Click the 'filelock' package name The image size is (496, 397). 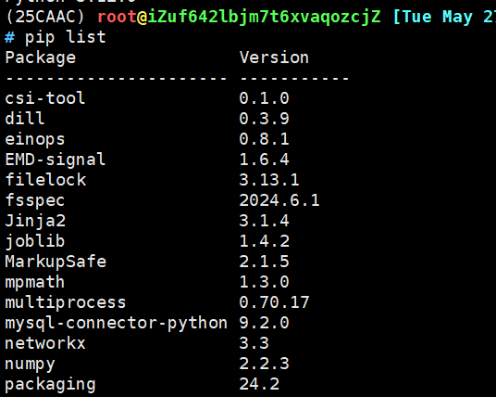coord(46,179)
